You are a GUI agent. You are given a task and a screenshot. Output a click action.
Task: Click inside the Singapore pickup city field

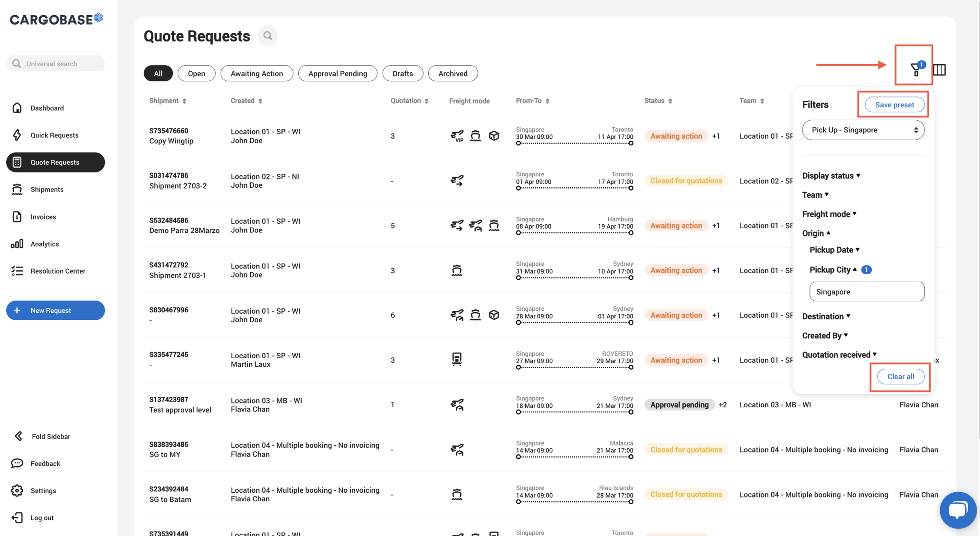(x=867, y=291)
